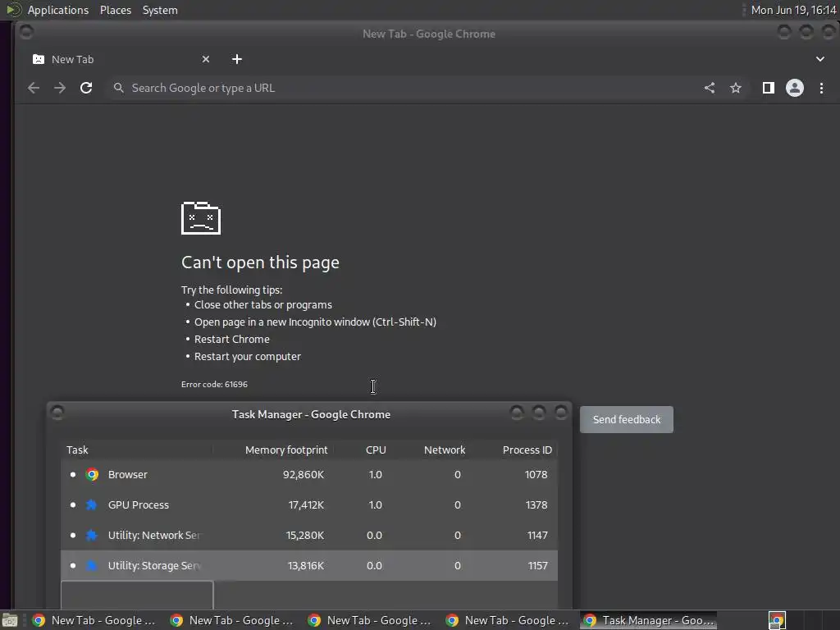Select the GPU Process row
This screenshot has width=840, height=630.
(309, 504)
